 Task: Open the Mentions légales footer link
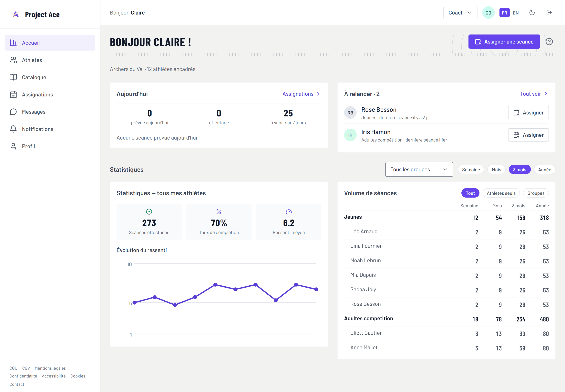click(x=50, y=368)
